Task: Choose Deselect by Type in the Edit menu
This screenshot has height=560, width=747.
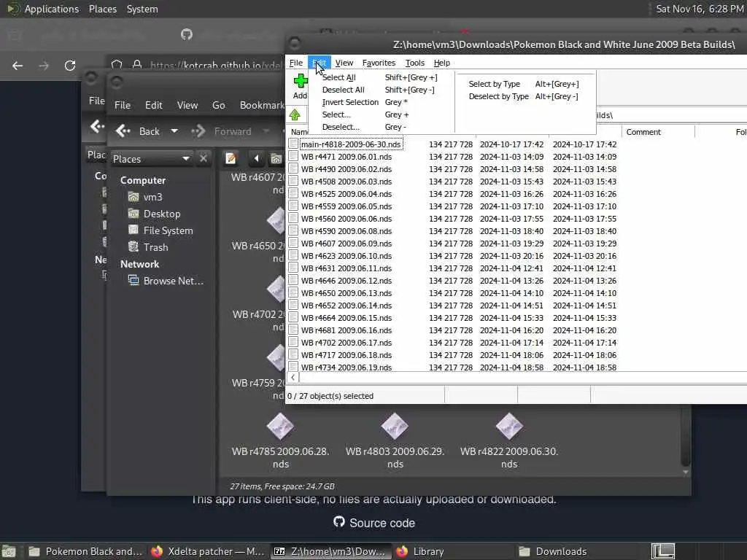Action: pos(498,96)
